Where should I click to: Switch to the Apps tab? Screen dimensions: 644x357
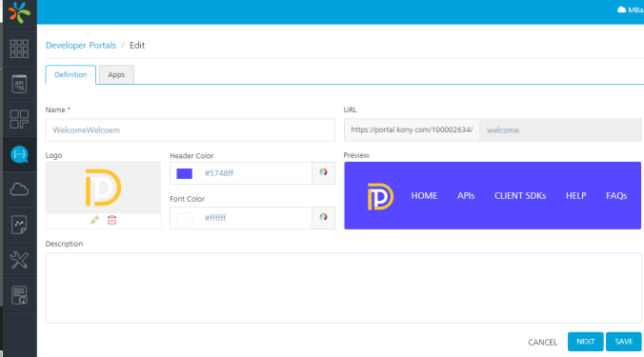[116, 74]
